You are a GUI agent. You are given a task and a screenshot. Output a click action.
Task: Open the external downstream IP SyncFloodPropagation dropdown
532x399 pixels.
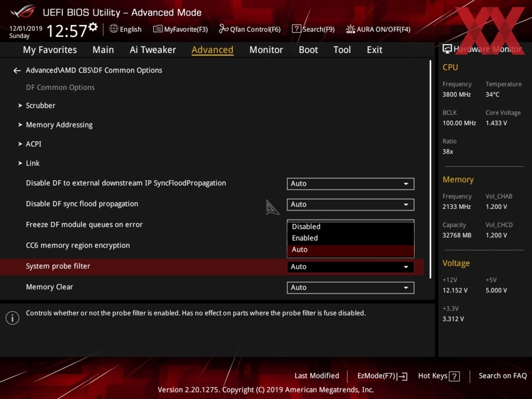(x=350, y=184)
